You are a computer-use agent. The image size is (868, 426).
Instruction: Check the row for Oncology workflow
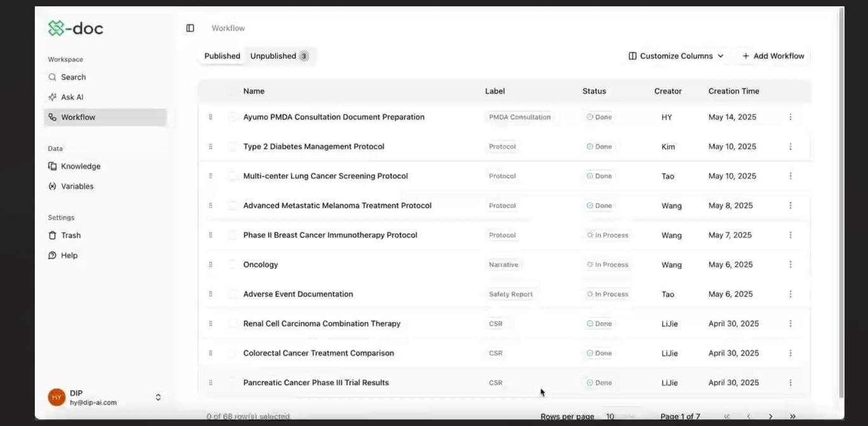coord(233,264)
